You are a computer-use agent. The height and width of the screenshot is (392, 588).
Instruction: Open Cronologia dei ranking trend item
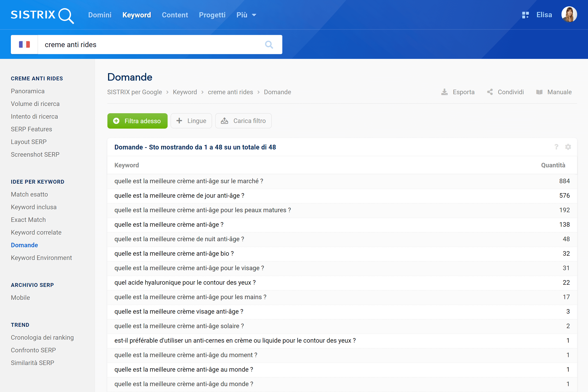pyautogui.click(x=42, y=337)
